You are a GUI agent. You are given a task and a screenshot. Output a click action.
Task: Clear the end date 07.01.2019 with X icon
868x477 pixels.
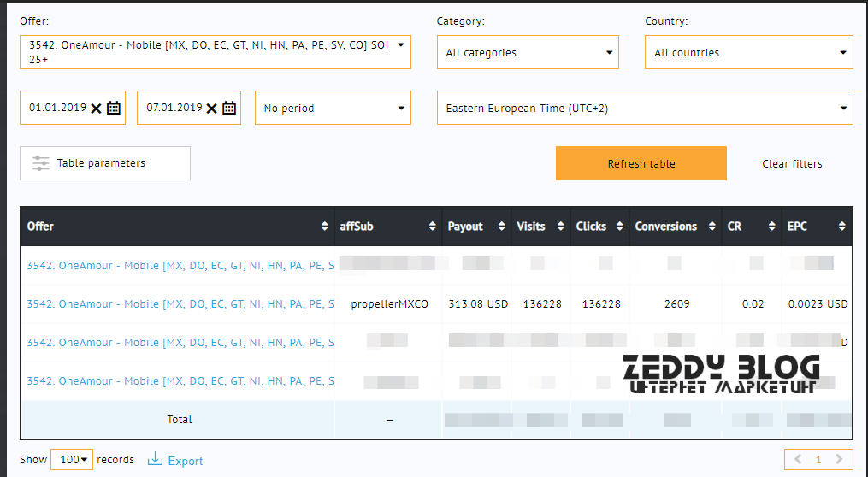coord(211,109)
